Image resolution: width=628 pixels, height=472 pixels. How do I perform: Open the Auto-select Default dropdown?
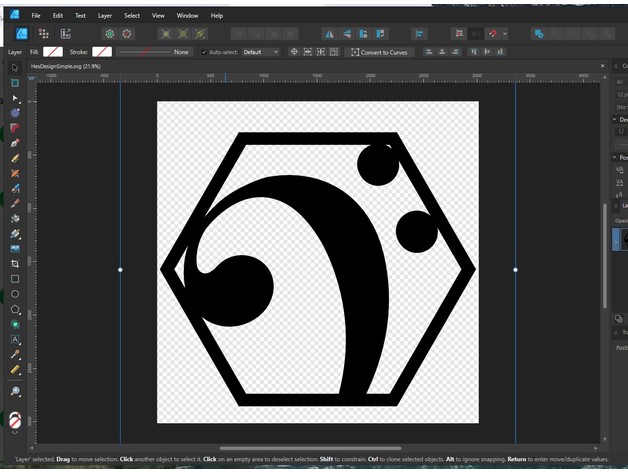point(259,52)
